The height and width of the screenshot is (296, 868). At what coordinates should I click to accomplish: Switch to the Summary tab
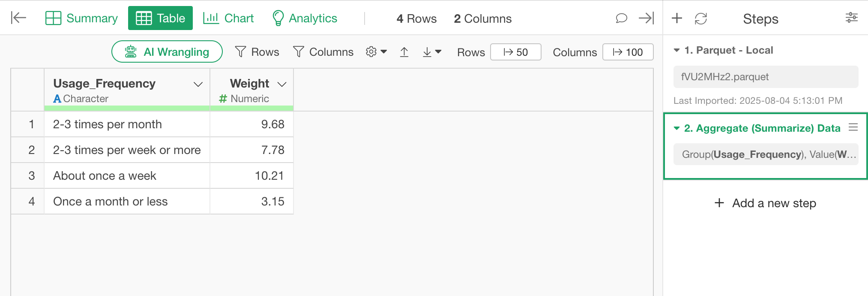(x=81, y=18)
